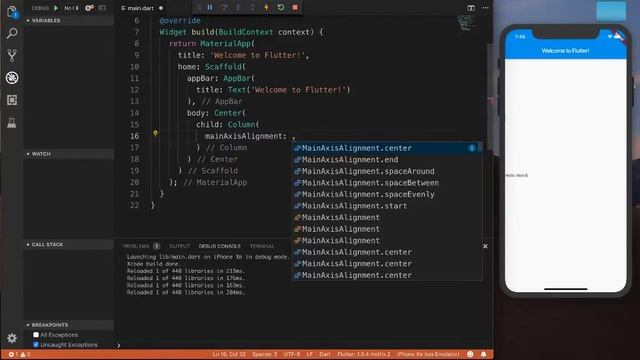The width and height of the screenshot is (640, 360).
Task: Open the Explorer view in activity bar
Action: click(x=12, y=12)
